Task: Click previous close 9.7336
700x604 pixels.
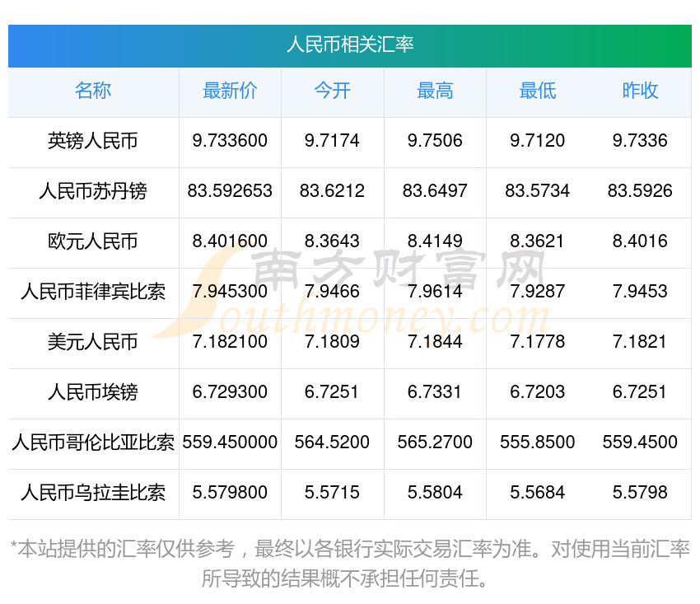Action: click(640, 141)
